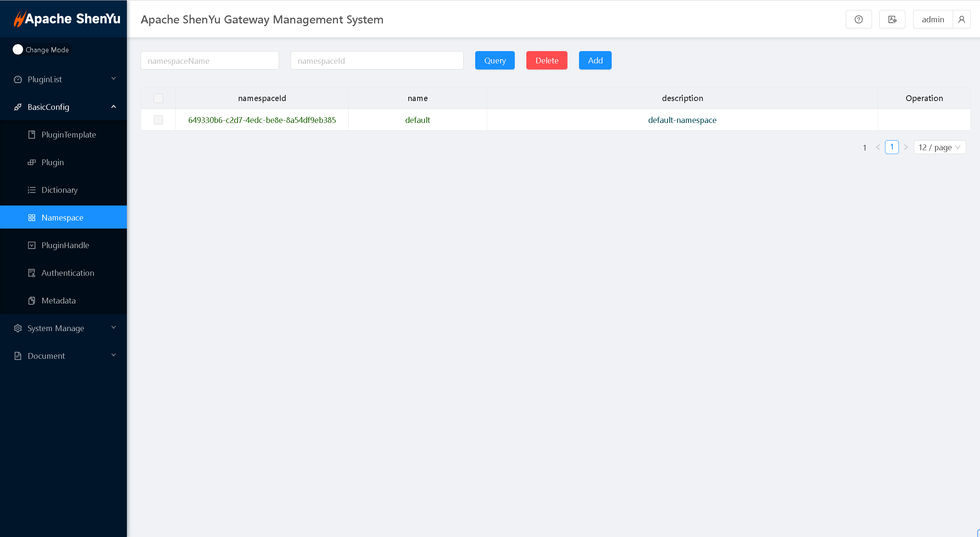Click the help question mark icon
980x537 pixels.
858,20
